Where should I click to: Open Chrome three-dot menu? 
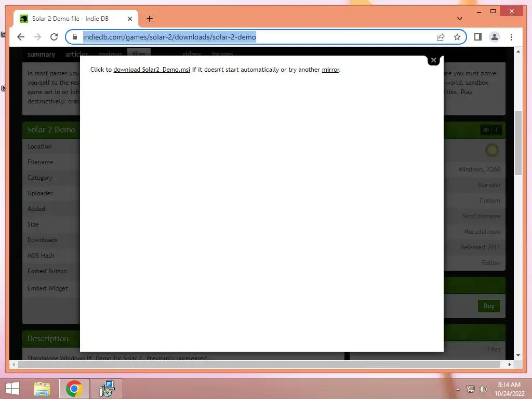(511, 37)
